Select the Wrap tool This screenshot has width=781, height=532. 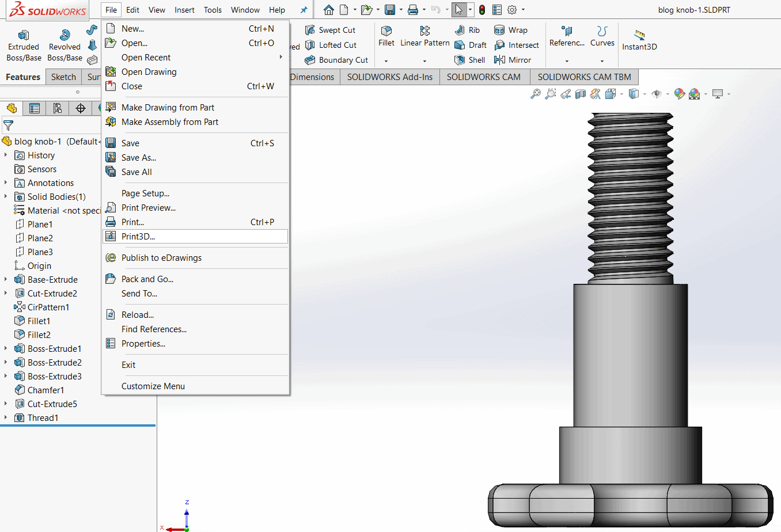511,30
